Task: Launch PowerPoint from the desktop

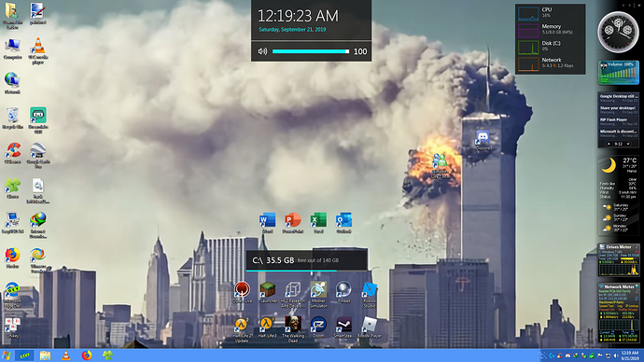Action: [x=292, y=223]
